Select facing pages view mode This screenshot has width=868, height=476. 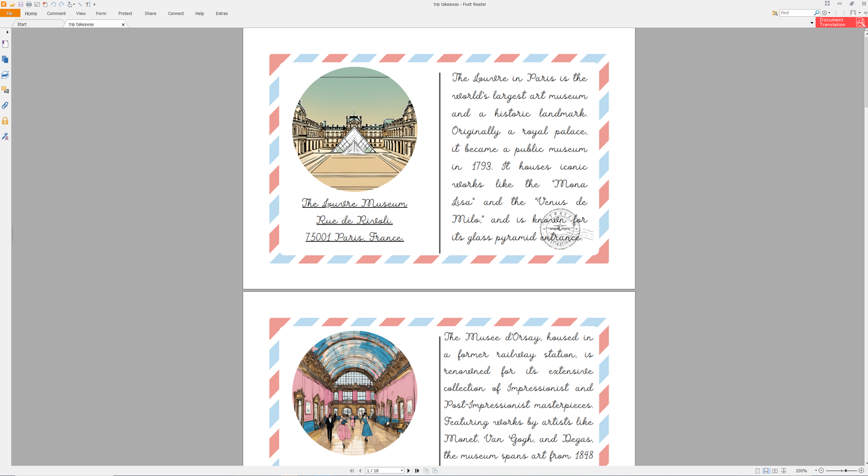pos(775,471)
